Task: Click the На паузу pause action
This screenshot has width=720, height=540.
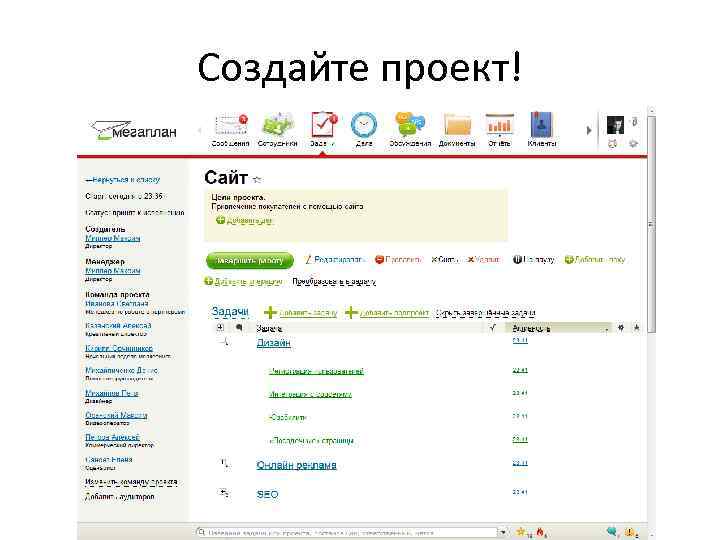Action: pyautogui.click(x=533, y=259)
